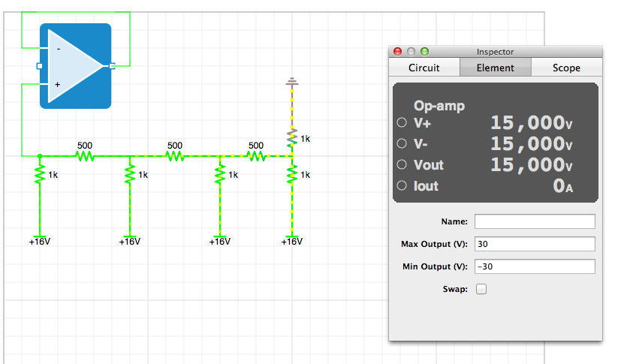
Task: Select the rightmost lower 1k resistor
Action: 292,175
